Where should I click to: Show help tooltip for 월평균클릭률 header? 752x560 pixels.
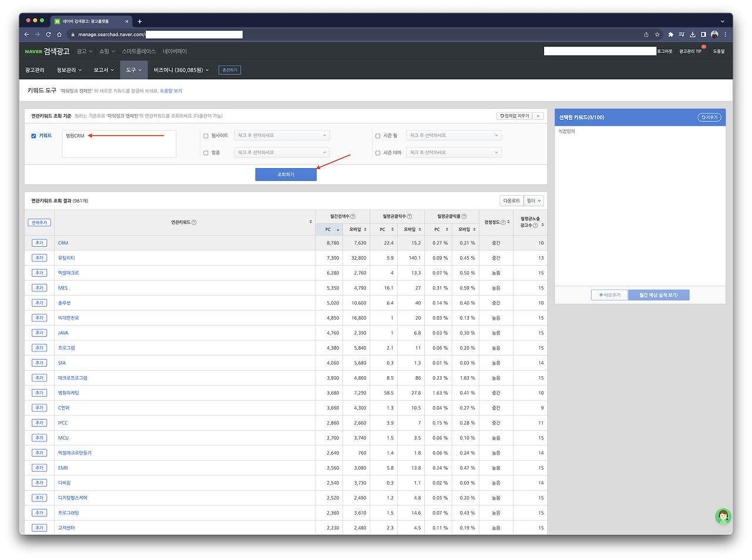tap(464, 216)
